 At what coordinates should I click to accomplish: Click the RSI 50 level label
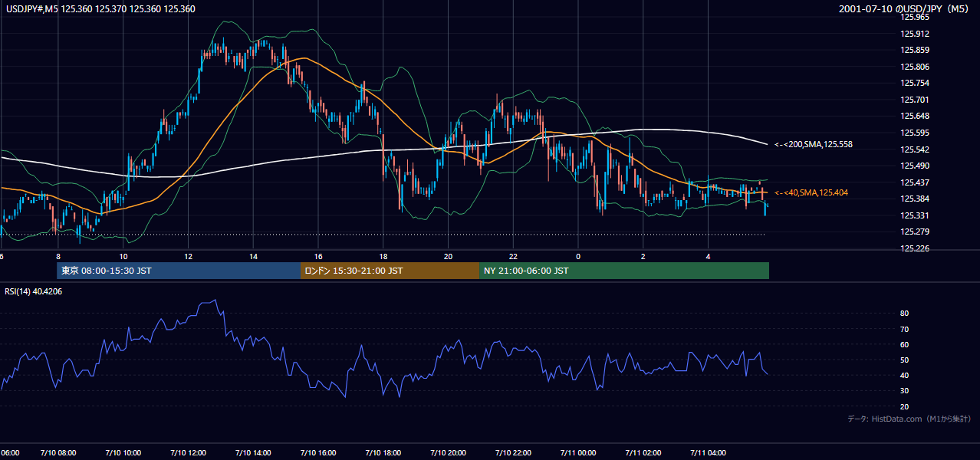pos(905,360)
